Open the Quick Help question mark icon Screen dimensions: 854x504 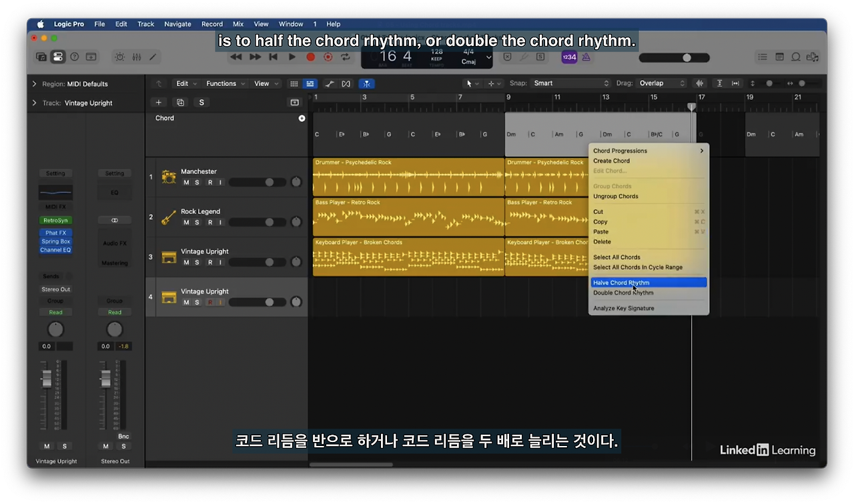click(x=75, y=57)
